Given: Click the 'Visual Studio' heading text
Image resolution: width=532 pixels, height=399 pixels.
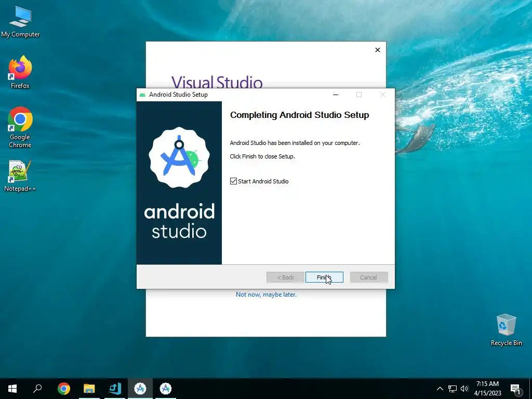Looking at the screenshot, I should 217,83.
